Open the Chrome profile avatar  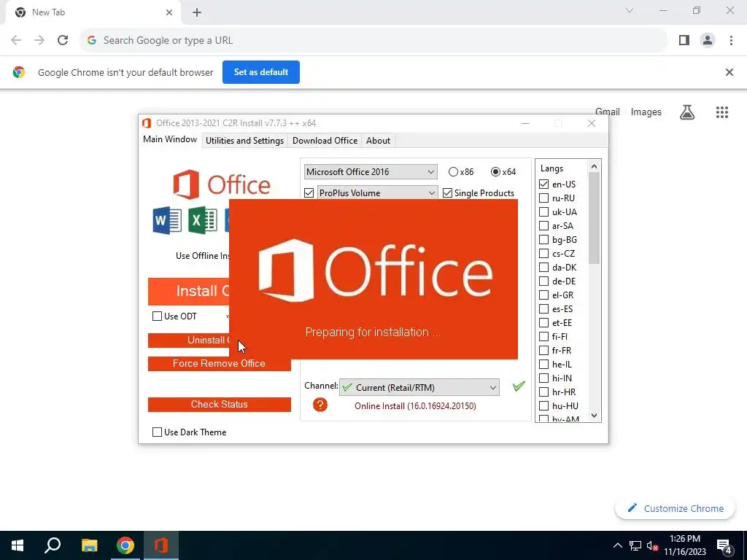(x=708, y=40)
